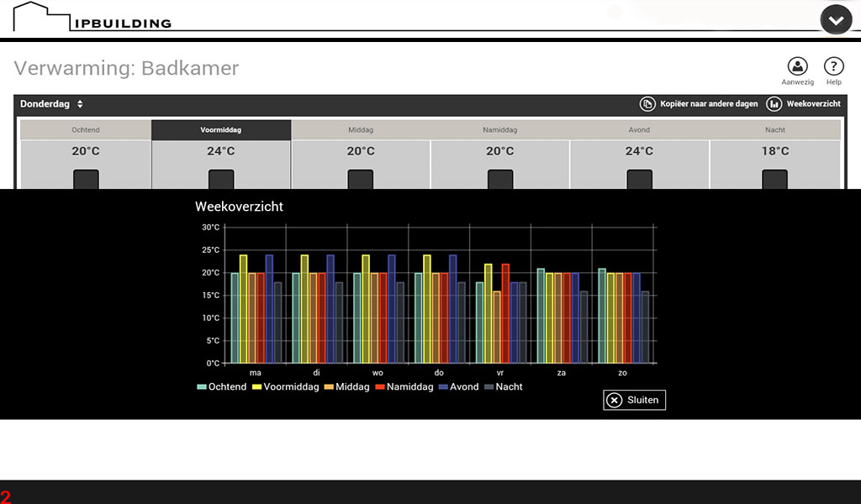
Task: Click the grey Nacht bar for zo
Action: [x=645, y=328]
